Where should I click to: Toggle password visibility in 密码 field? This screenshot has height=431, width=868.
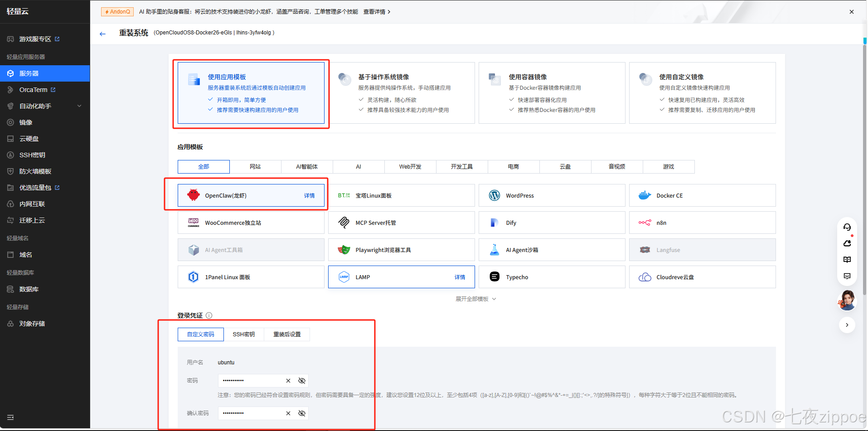(x=302, y=381)
